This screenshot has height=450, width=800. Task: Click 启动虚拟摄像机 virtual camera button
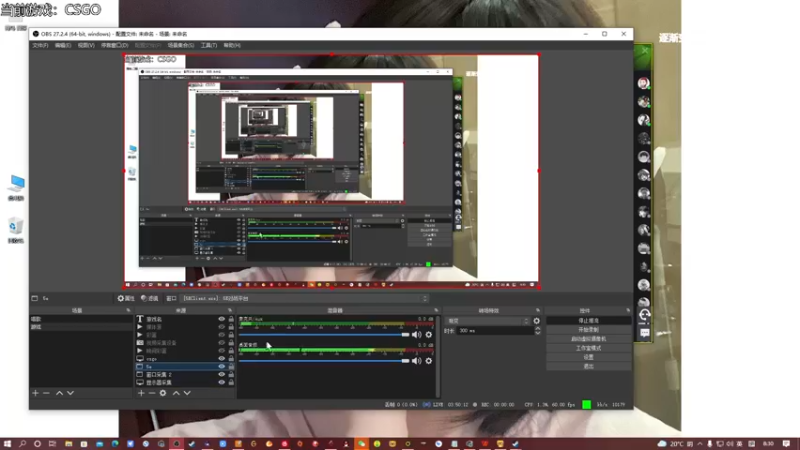coord(588,339)
